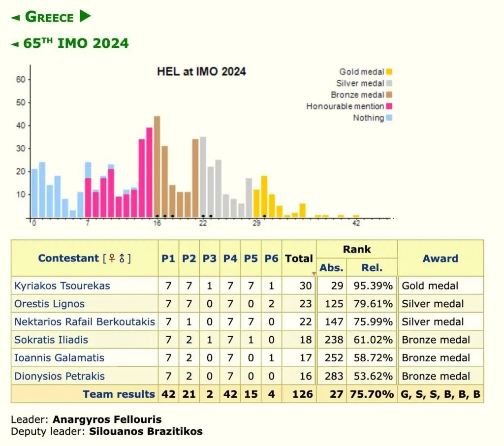The height and width of the screenshot is (446, 504).
Task: Sort table by the P6 column header
Action: [x=271, y=258]
